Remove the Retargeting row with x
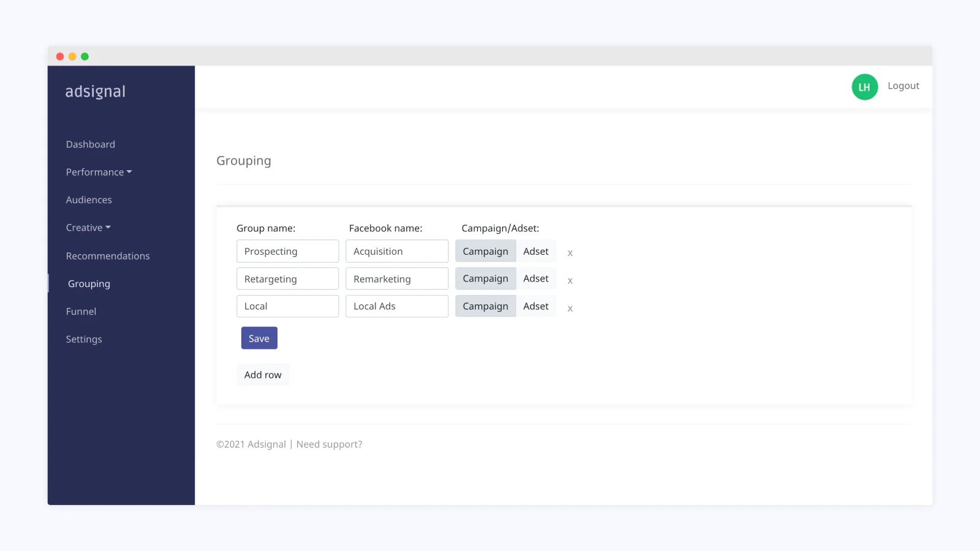Screen dimensions: 980x551 tap(570, 280)
